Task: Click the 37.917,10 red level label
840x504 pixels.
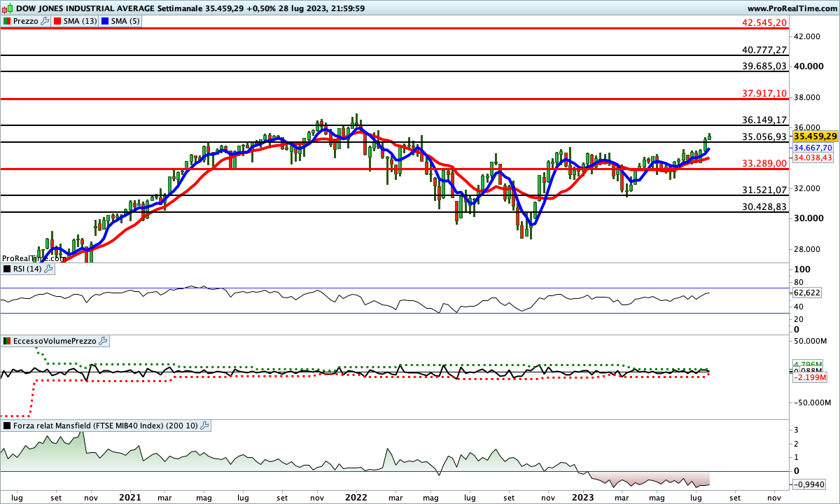Action: [765, 93]
